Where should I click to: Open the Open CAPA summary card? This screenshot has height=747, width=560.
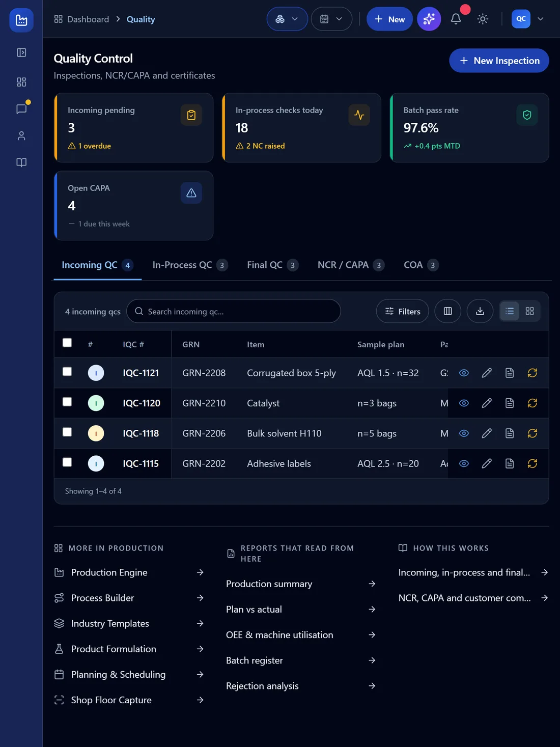[134, 206]
